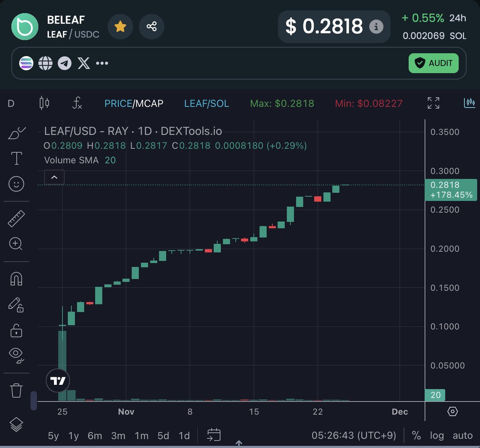The width and height of the screenshot is (480, 448).
Task: Click the LEAF/USD chart title legend
Action: point(133,131)
